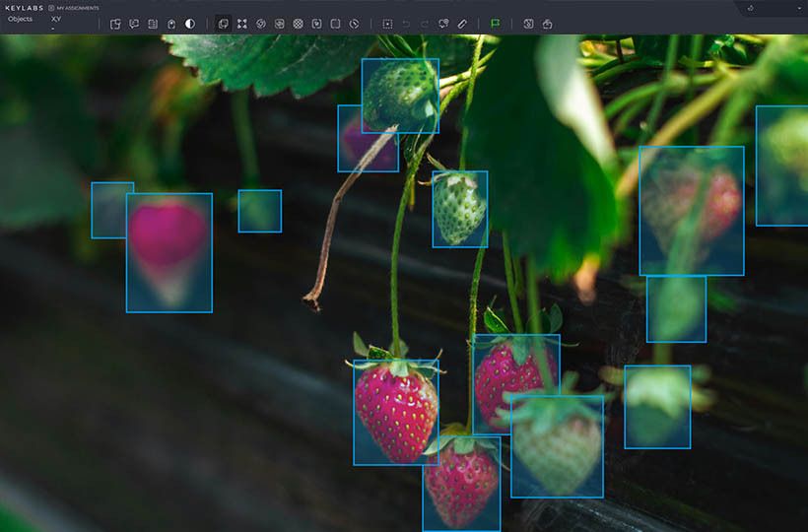Select the XY tab
This screenshot has height=532, width=808.
[56, 19]
